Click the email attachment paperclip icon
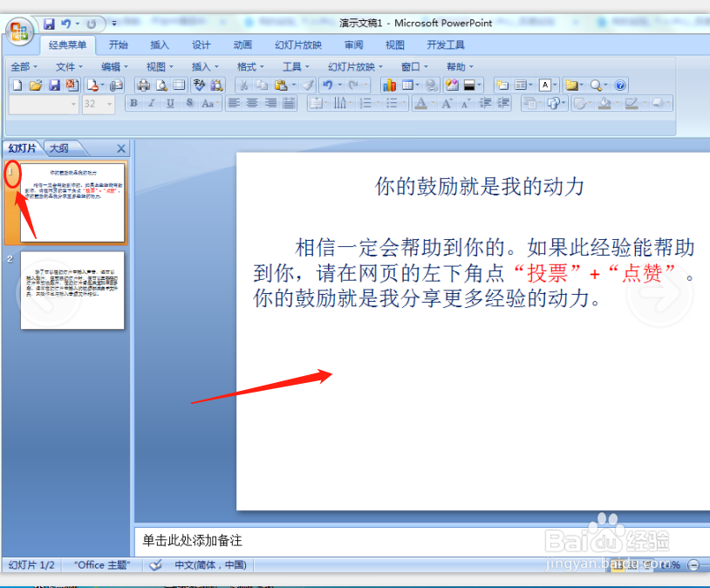710x588 pixels. pos(117,85)
